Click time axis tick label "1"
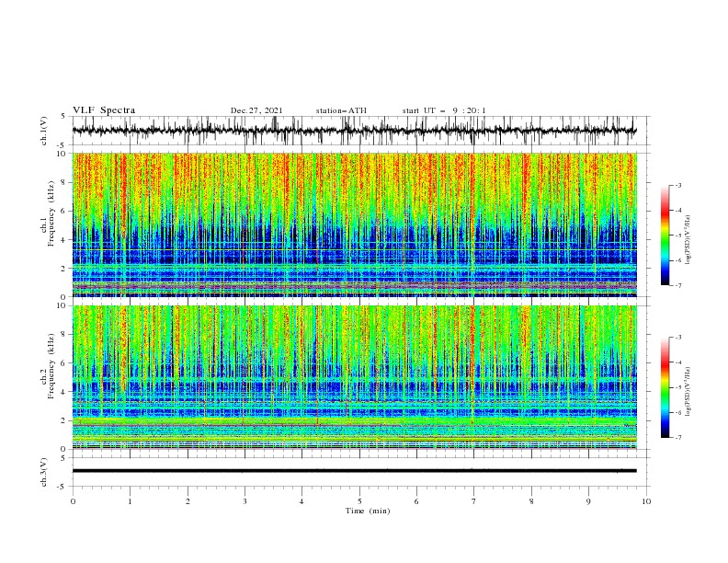The width and height of the screenshot is (728, 563). pos(130,501)
